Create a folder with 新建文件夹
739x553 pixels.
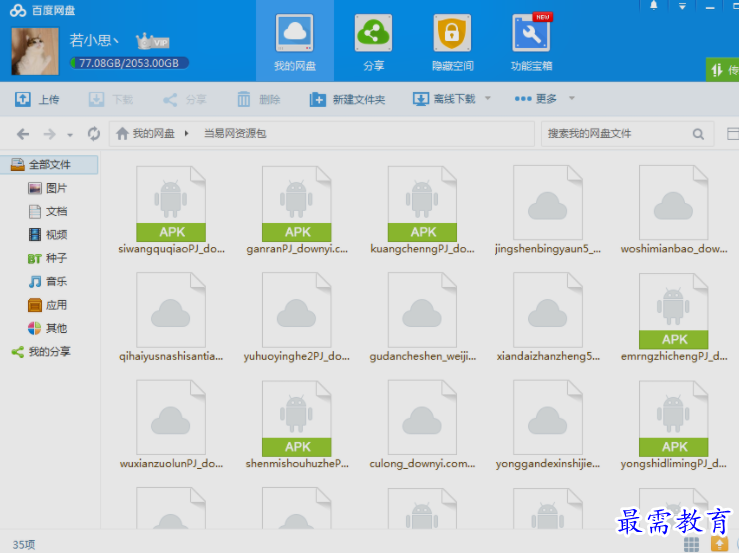click(347, 99)
